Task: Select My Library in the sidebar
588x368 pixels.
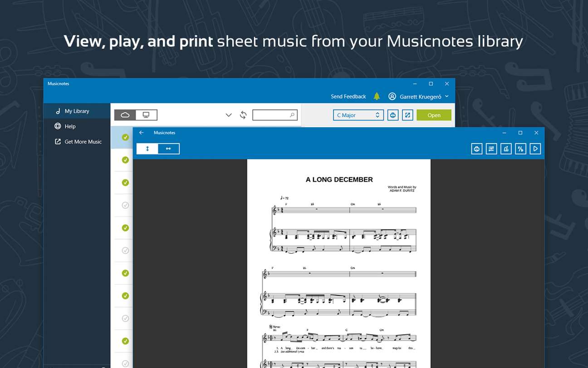Action: tap(77, 111)
